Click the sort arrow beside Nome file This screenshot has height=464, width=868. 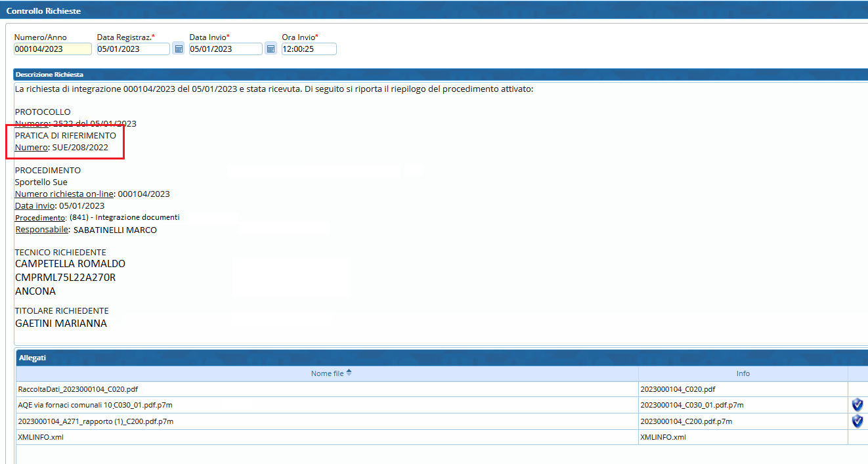tap(349, 373)
